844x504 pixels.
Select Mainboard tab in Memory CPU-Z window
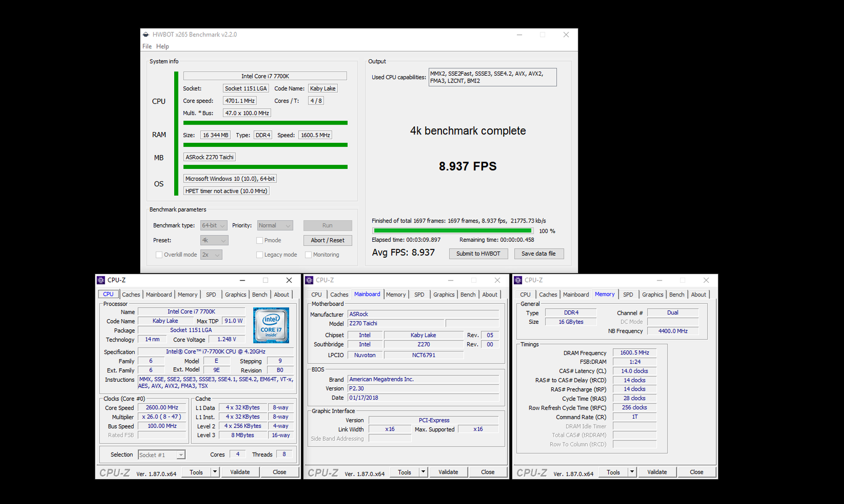(x=576, y=294)
